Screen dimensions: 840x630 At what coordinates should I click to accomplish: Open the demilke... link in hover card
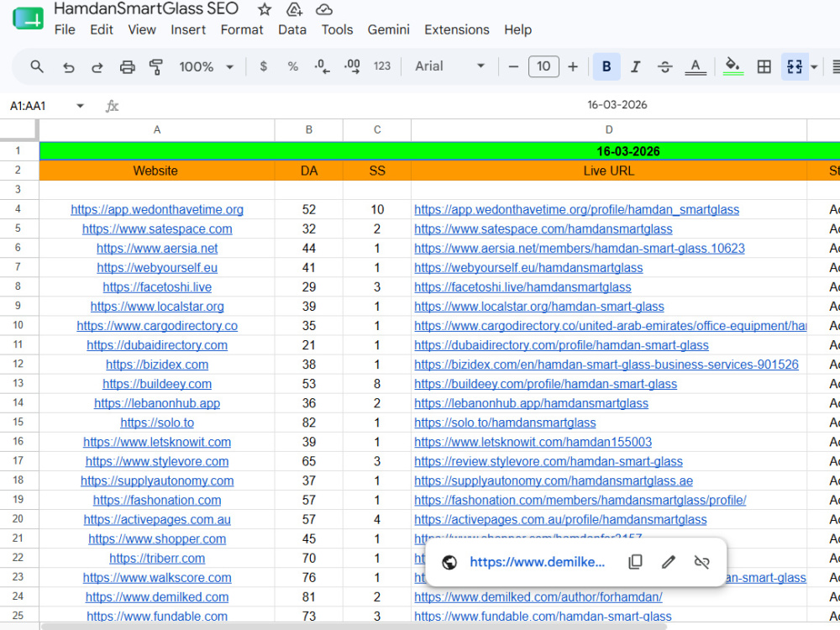coord(538,561)
